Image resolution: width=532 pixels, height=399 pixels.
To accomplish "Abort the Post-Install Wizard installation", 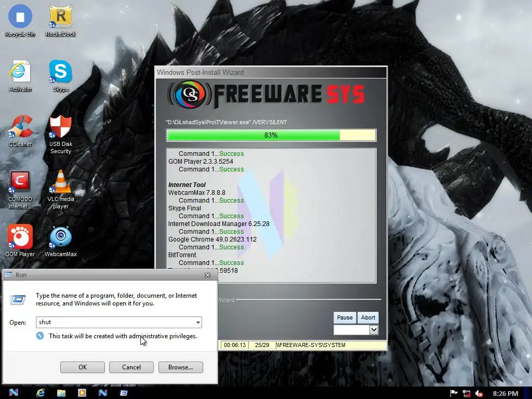I will (368, 317).
